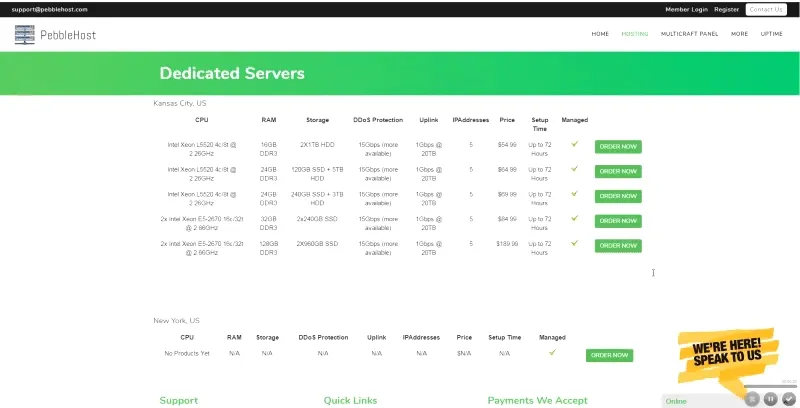800x408 pixels.
Task: Click the $54.99 price cell
Action: 507,145
